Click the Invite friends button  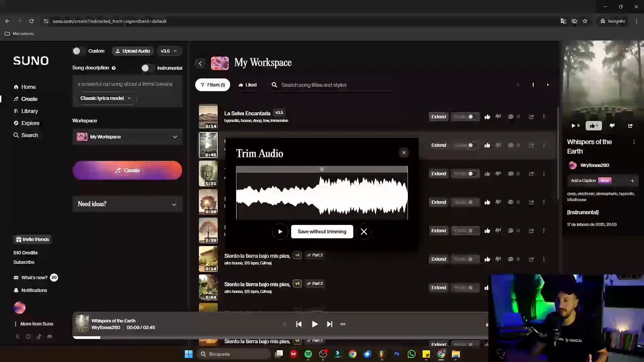[33, 239]
